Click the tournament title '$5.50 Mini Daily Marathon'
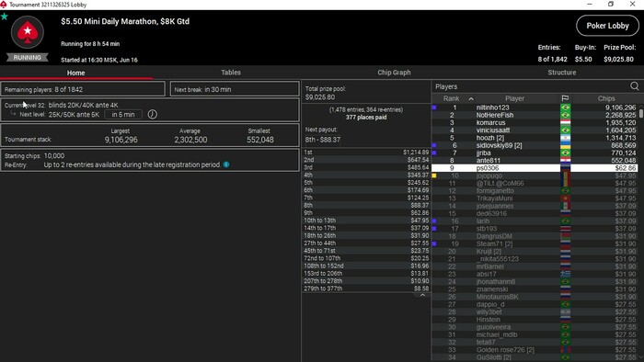This screenshot has height=362, width=644. pos(125,21)
